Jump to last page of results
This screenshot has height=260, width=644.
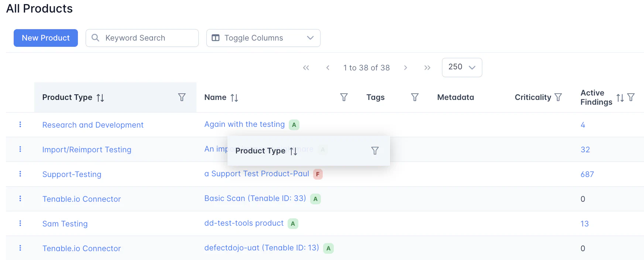[x=427, y=68]
